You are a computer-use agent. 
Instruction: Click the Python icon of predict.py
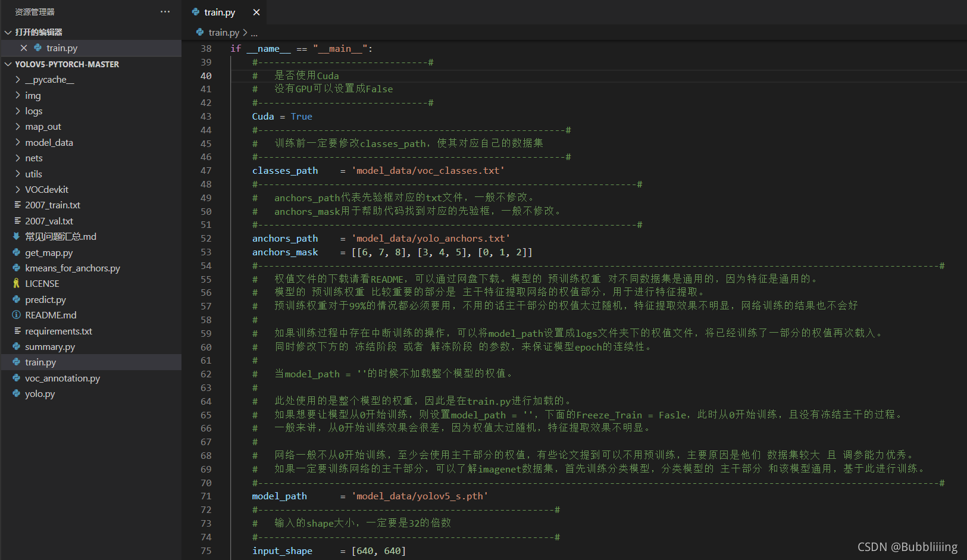click(17, 299)
